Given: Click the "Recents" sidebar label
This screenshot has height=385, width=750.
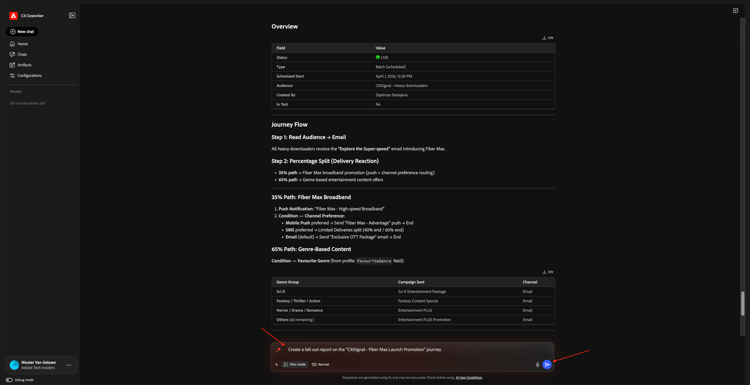Looking at the screenshot, I should coord(16,92).
